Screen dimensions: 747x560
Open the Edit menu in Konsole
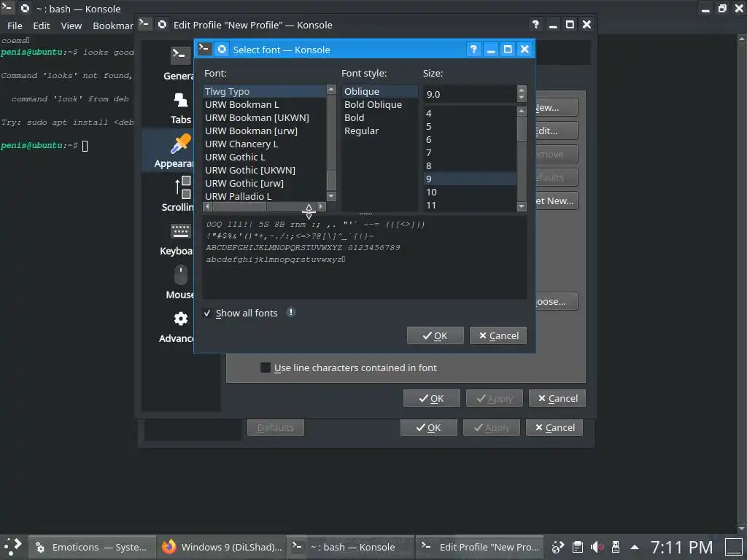(x=42, y=26)
